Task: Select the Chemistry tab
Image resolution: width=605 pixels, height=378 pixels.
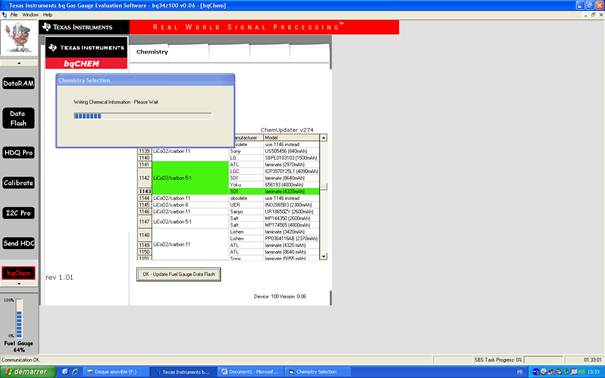Action: coord(152,52)
